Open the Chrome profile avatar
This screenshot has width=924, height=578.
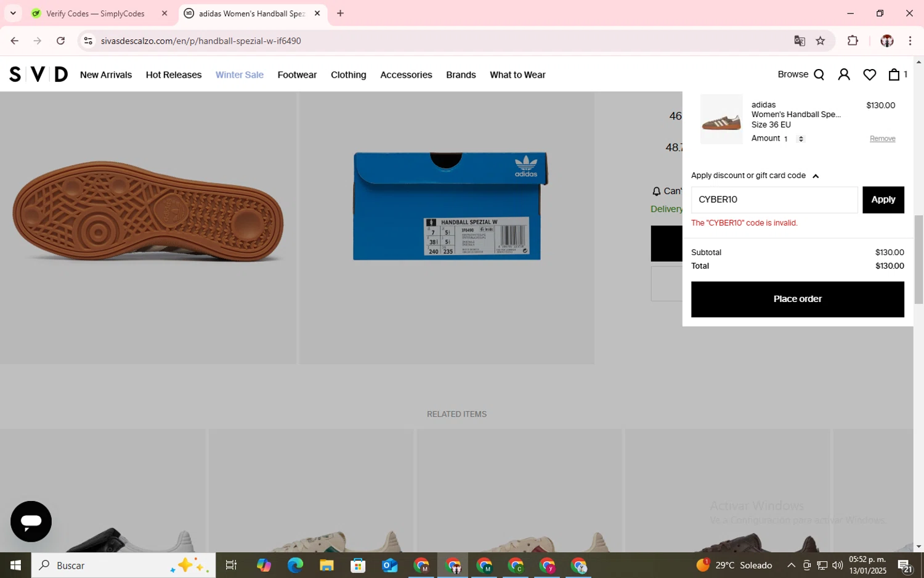point(887,41)
